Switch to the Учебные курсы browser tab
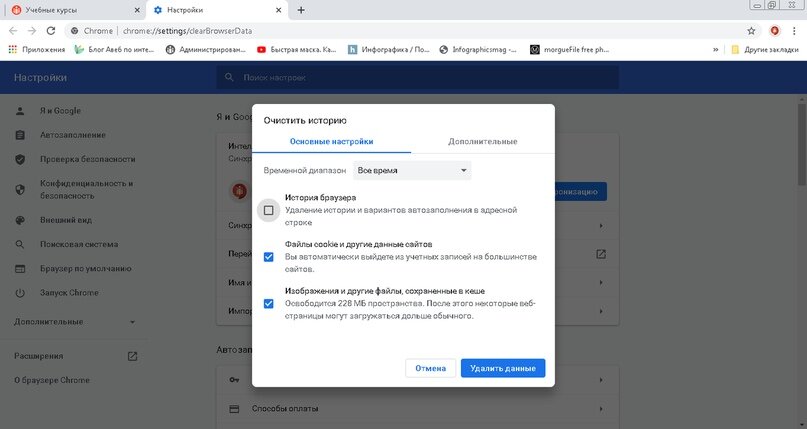The height and width of the screenshot is (429, 807). 73,10
